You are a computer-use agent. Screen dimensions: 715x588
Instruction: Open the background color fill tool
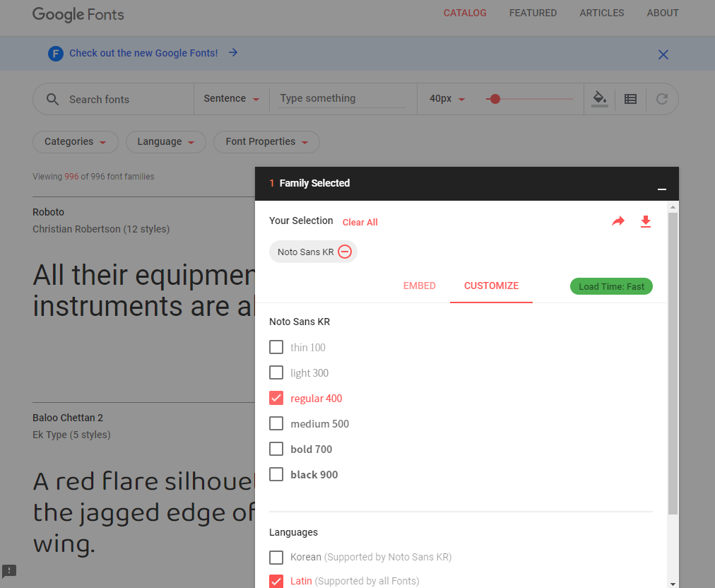pyautogui.click(x=600, y=98)
